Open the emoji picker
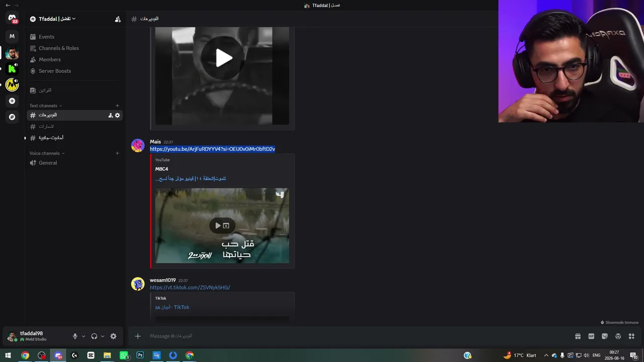Screen dimensions: 644x362 coord(618,336)
